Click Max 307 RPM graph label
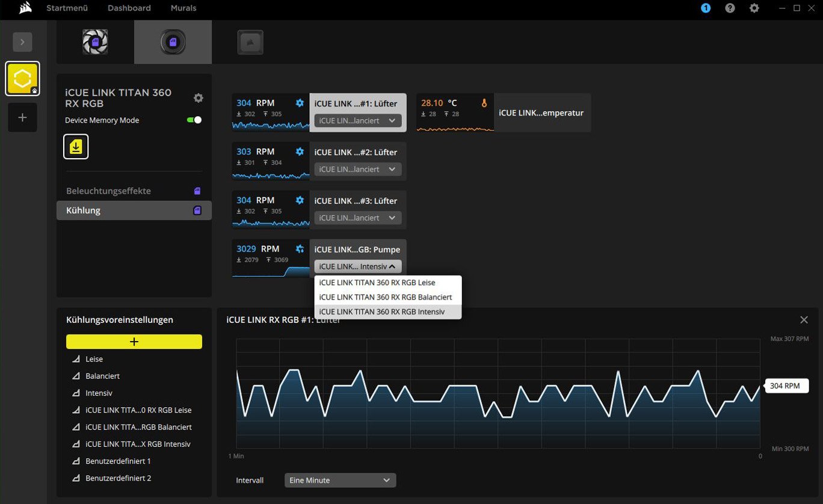Image resolution: width=823 pixels, height=504 pixels. 789,339
